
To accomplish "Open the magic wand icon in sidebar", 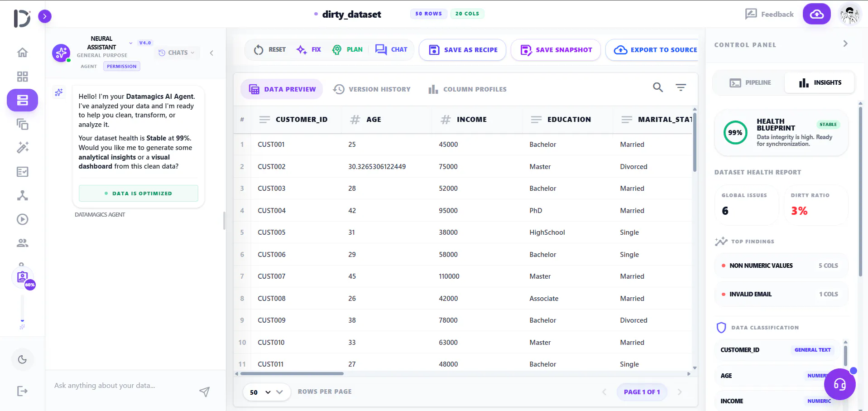I will pos(22,147).
